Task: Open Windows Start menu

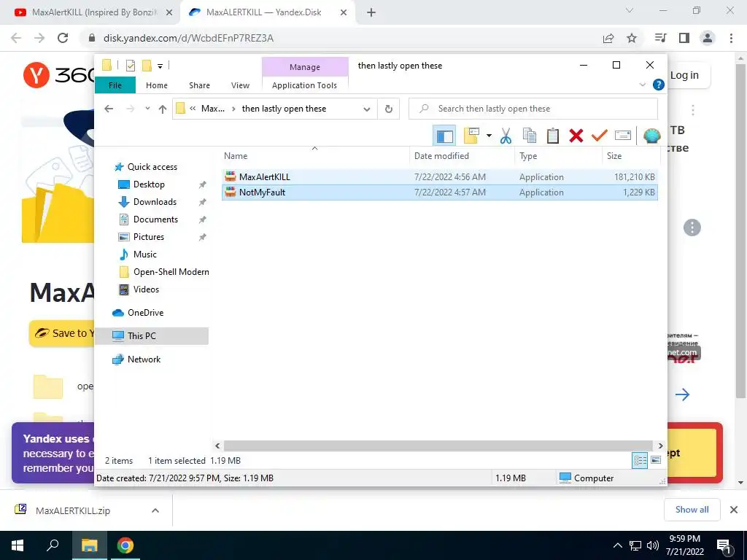Action: 18,545
